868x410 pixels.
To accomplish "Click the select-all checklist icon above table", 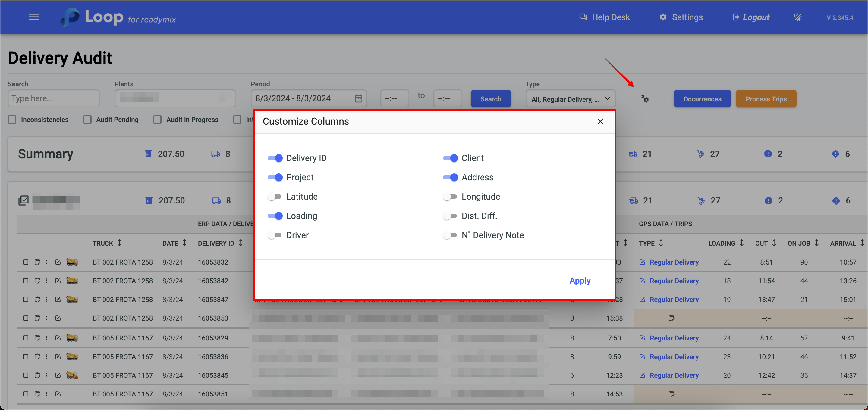I will (x=23, y=200).
